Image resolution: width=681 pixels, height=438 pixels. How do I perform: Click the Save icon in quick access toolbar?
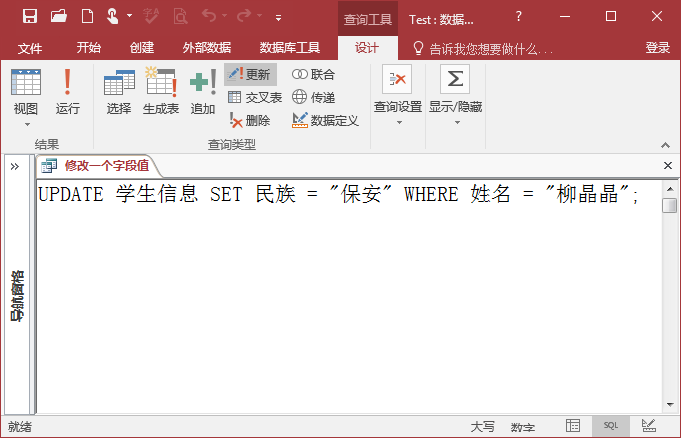(30, 17)
